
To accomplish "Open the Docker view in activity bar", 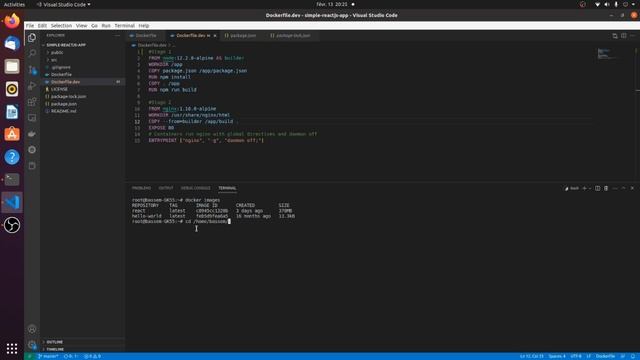I will click(x=32, y=134).
